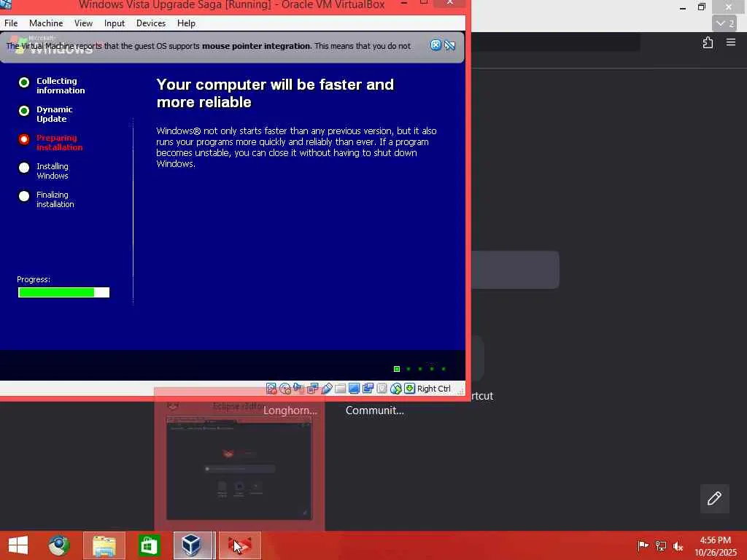Launch the Chromium browser from taskbar
Viewport: 747px width, 560px height.
coord(59,545)
